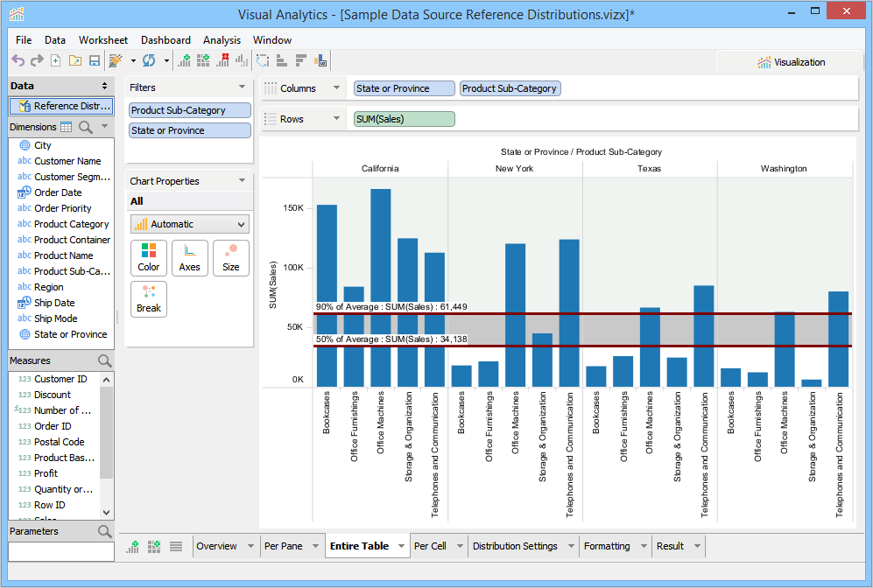
Task: Click the Search icon beside Dimensions
Action: [86, 128]
